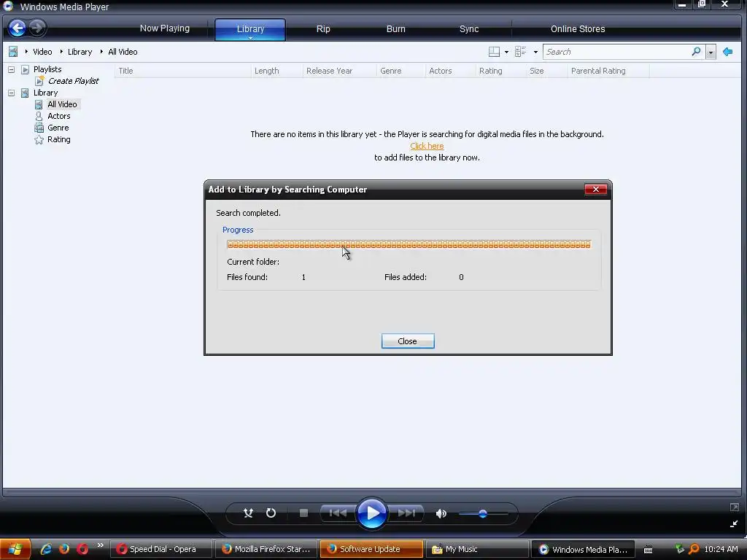Image resolution: width=747 pixels, height=560 pixels.
Task: Collapse the Playlists tree node
Action: [11, 69]
